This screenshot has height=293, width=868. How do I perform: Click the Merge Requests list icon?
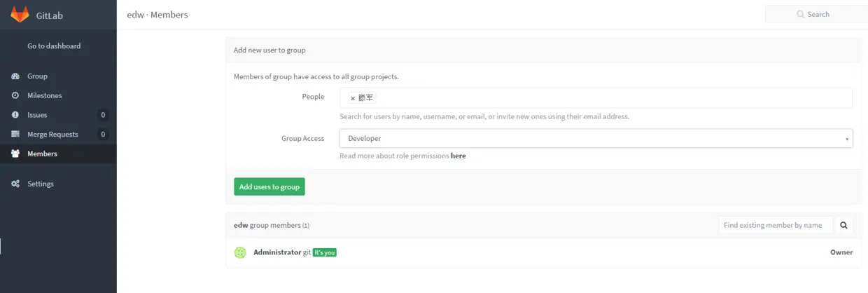click(15, 135)
